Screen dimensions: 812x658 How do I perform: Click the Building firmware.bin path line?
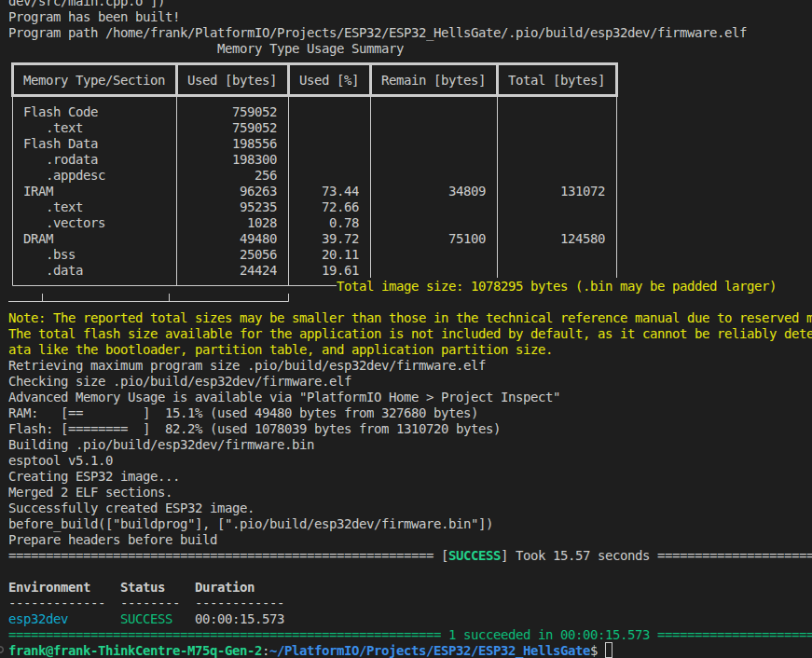(x=161, y=445)
